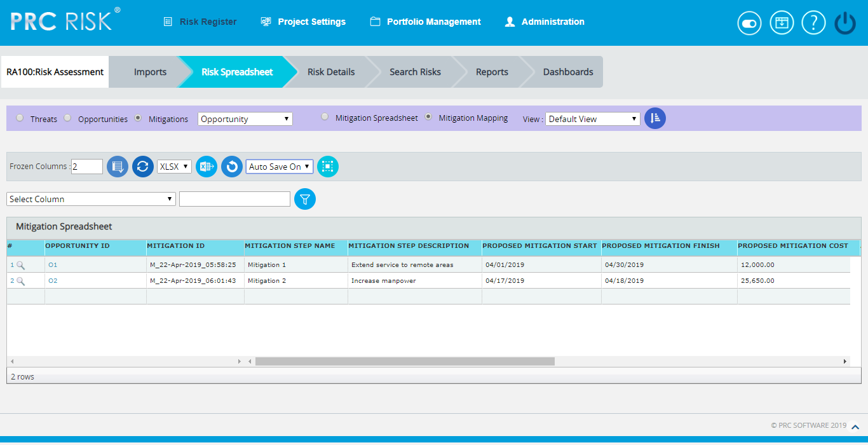Click the 12,000.00 cost cell
The height and width of the screenshot is (445, 868).
pyautogui.click(x=794, y=265)
